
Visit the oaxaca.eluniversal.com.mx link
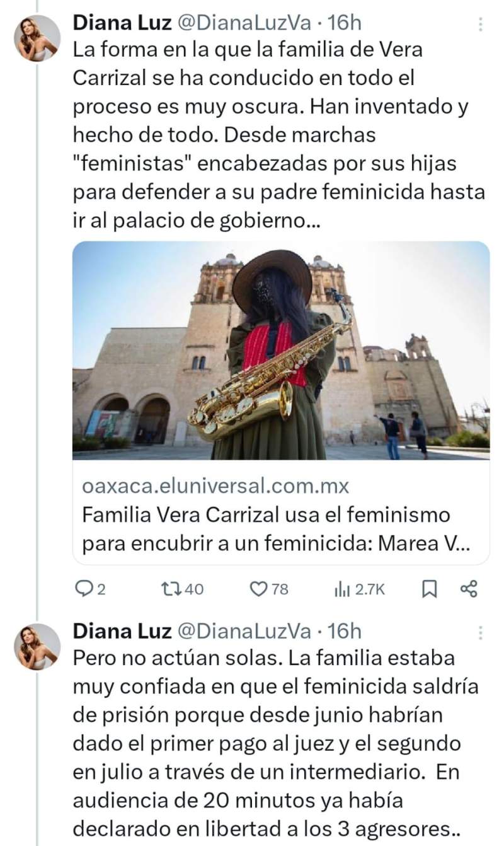(215, 487)
